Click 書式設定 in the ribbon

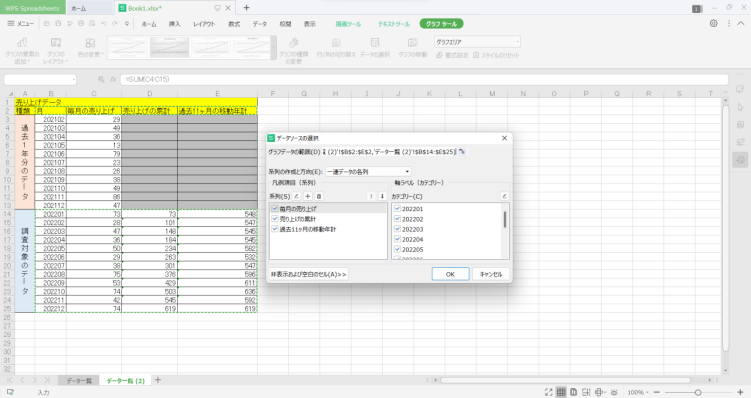[452, 55]
